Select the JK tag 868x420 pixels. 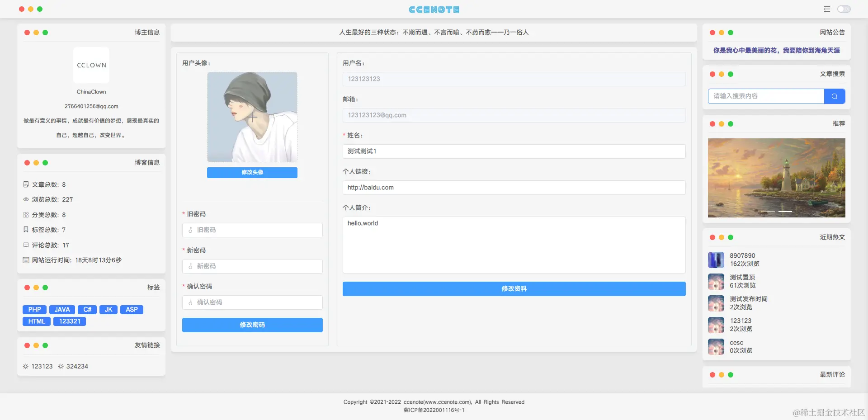coord(108,310)
